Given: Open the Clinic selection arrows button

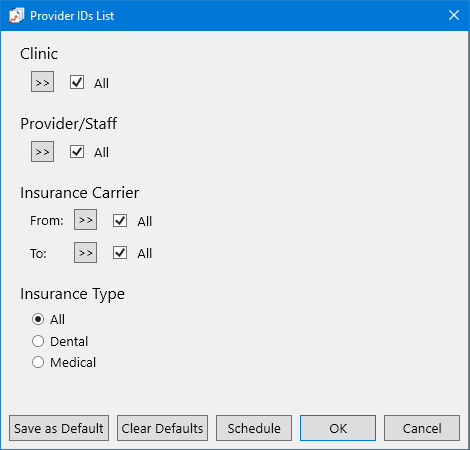Looking at the screenshot, I should point(42,82).
